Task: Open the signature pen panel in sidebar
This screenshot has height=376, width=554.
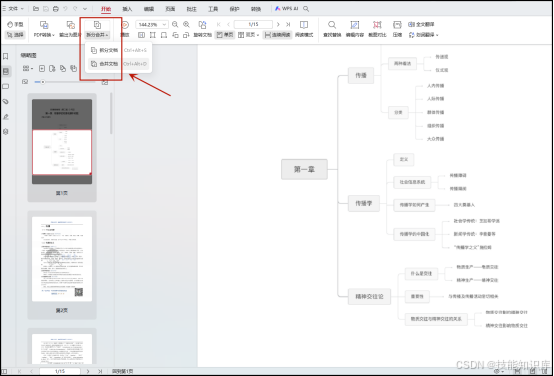Action: pos(6,117)
